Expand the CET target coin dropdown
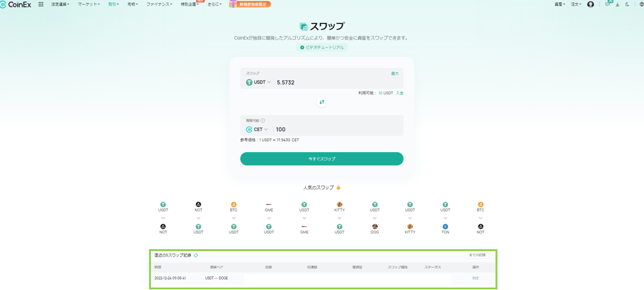Image resolution: width=644 pixels, height=290 pixels. click(257, 129)
